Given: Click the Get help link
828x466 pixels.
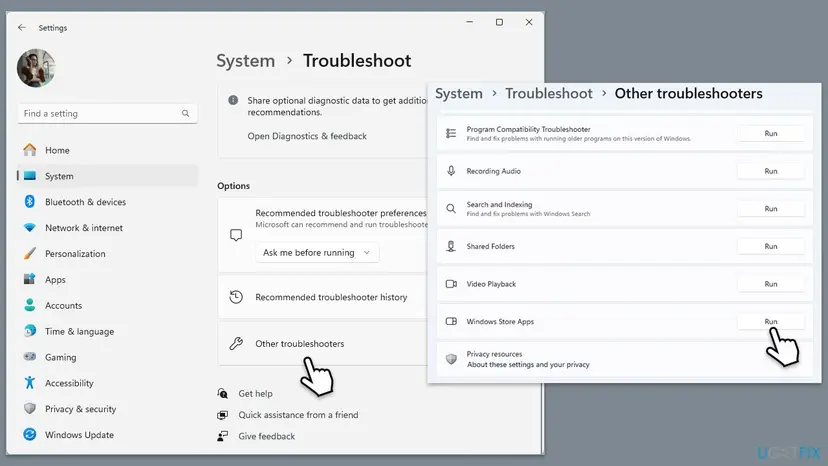Looking at the screenshot, I should click(x=256, y=394).
